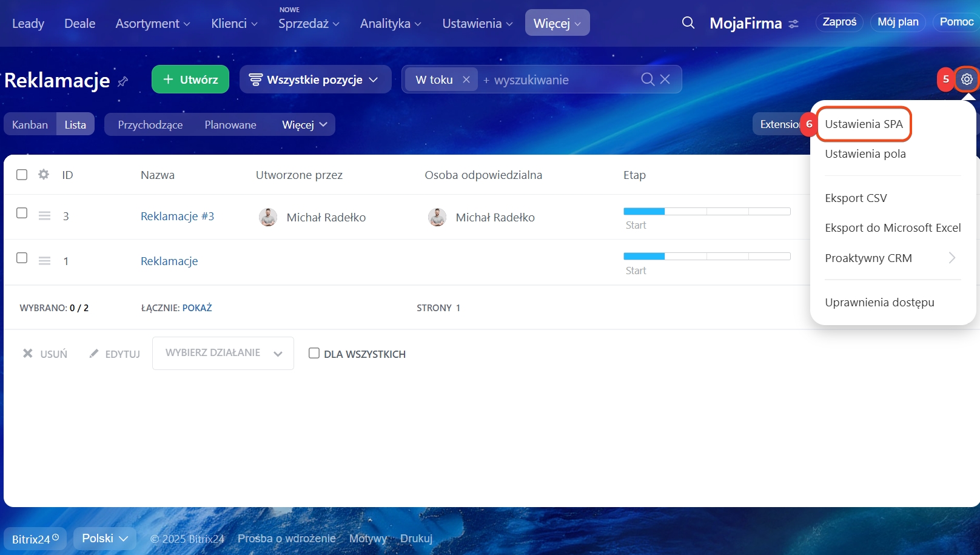Go to Deale in top navigation
The width and height of the screenshot is (980, 555).
80,24
